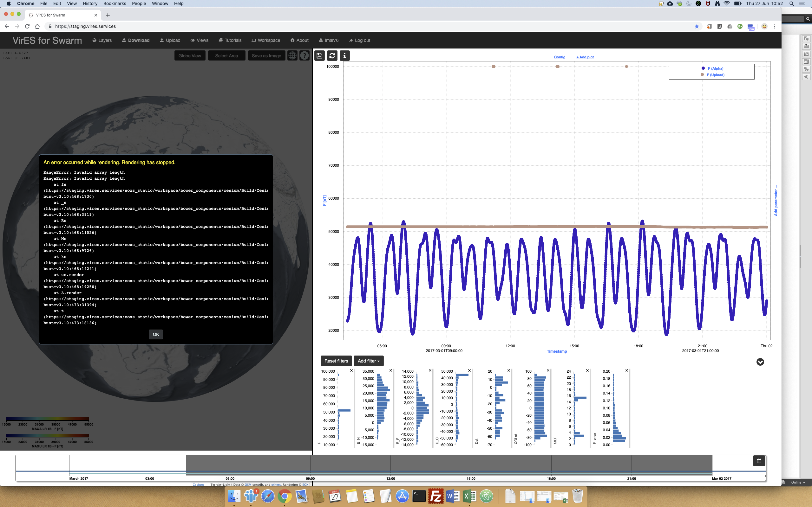The image size is (812, 507).
Task: Bookmark page with star icon
Action: point(697,26)
